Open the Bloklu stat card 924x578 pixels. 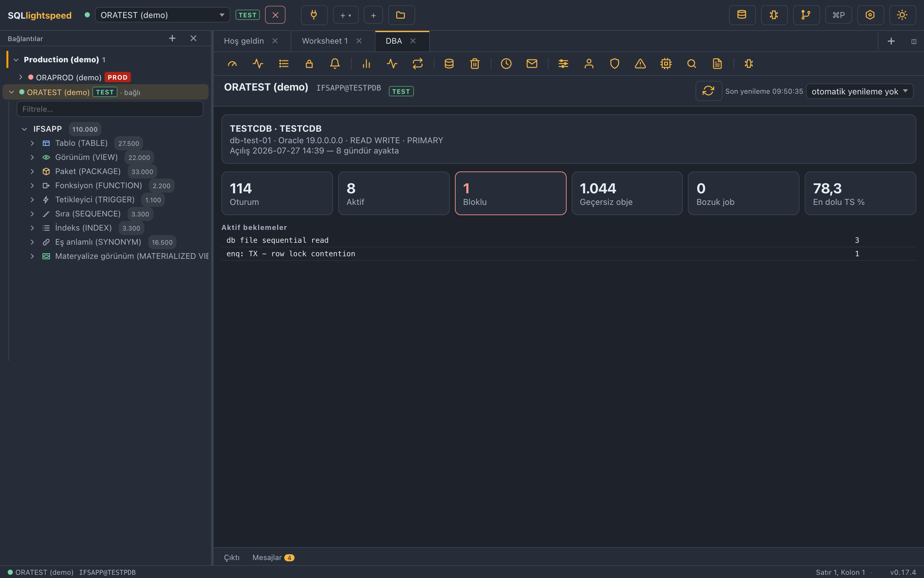click(510, 193)
